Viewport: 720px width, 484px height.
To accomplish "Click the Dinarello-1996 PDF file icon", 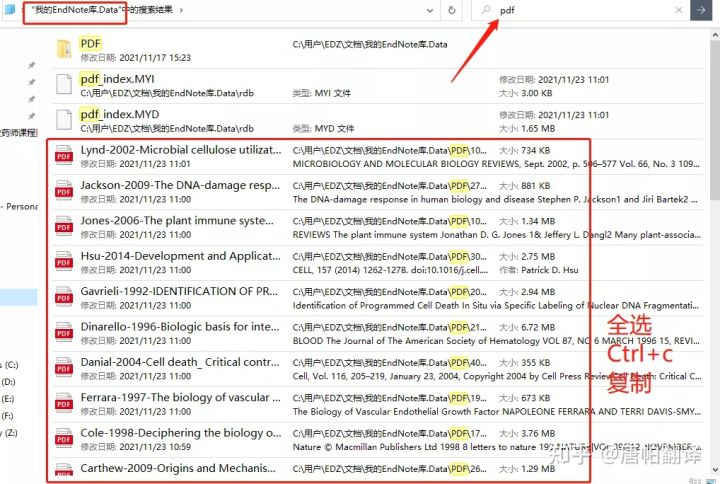I will [x=64, y=334].
